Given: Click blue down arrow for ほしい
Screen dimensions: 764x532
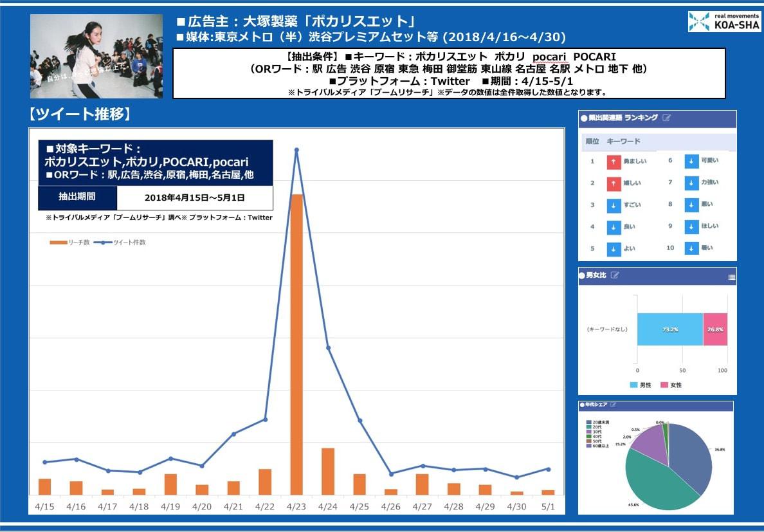Looking at the screenshot, I should tap(691, 226).
